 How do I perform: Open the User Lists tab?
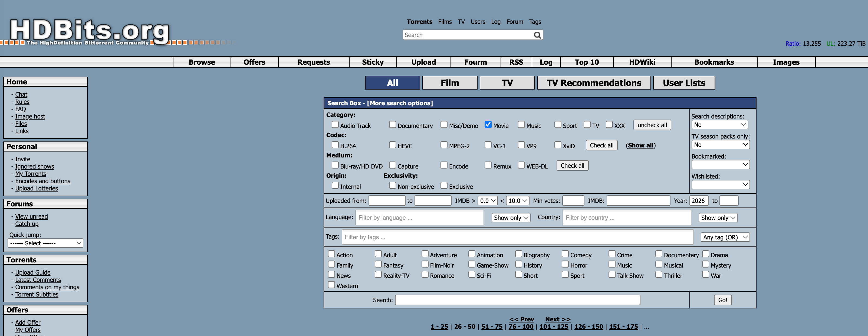point(684,83)
